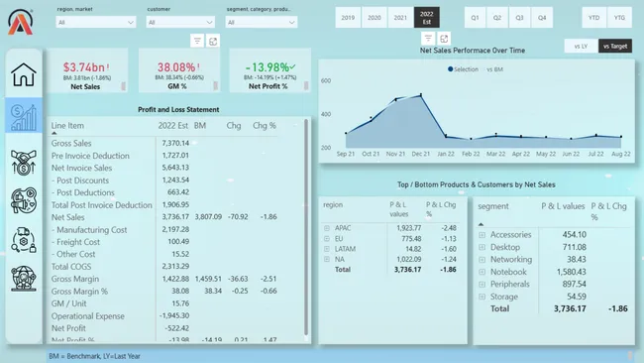This screenshot has width=644, height=363.
Task: Click the Net Sales KPI card
Action: click(87, 70)
